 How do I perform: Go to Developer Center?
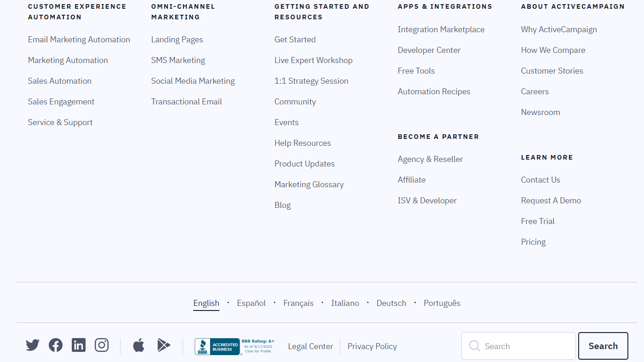pos(429,50)
